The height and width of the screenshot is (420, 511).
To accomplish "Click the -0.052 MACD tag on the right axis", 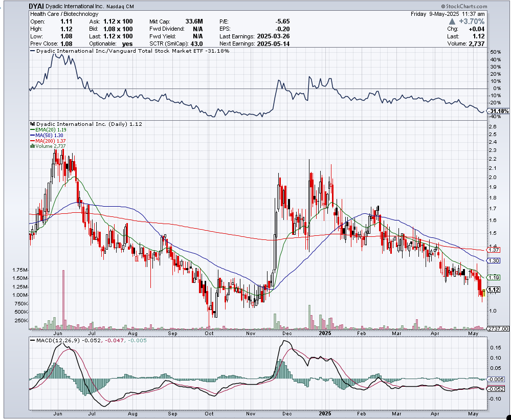I will coord(496,389).
